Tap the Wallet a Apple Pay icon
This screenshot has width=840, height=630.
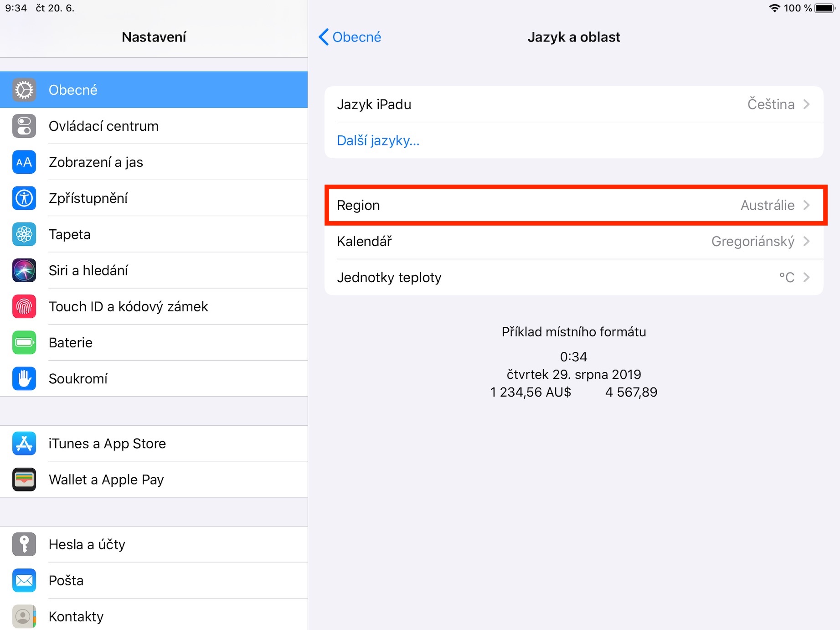point(24,480)
